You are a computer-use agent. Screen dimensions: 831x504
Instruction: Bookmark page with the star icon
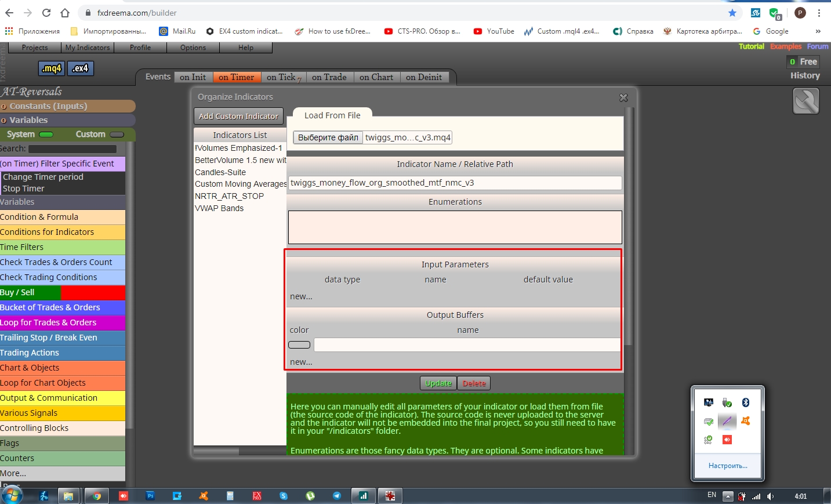732,13
